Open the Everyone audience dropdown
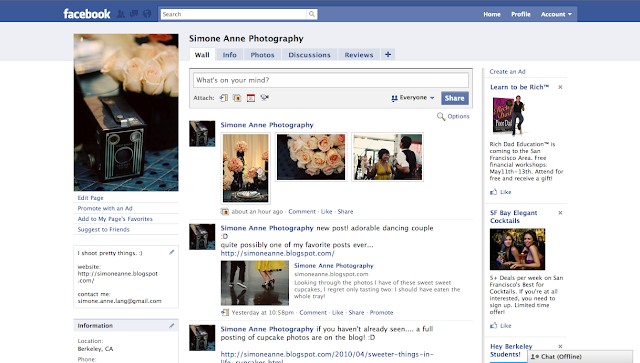Screen dimensions: 640x363 coord(413,98)
